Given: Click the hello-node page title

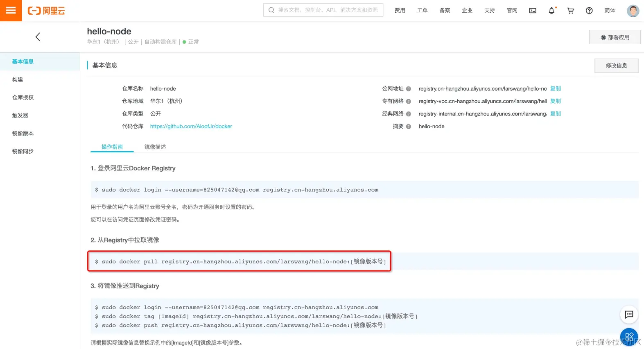Looking at the screenshot, I should (x=109, y=31).
